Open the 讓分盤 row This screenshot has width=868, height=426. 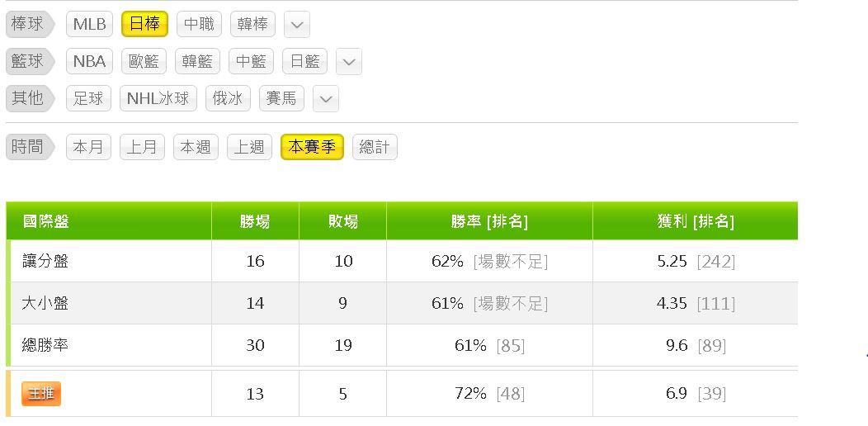coord(45,261)
